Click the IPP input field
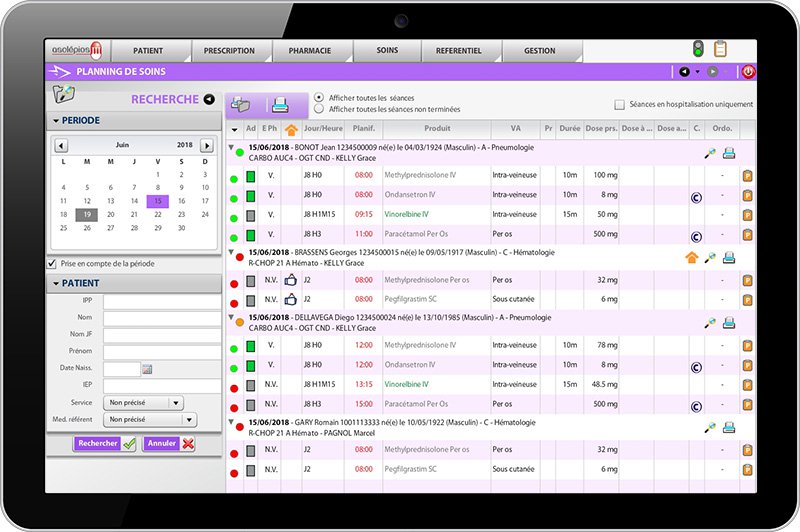800x532 pixels. 162,301
